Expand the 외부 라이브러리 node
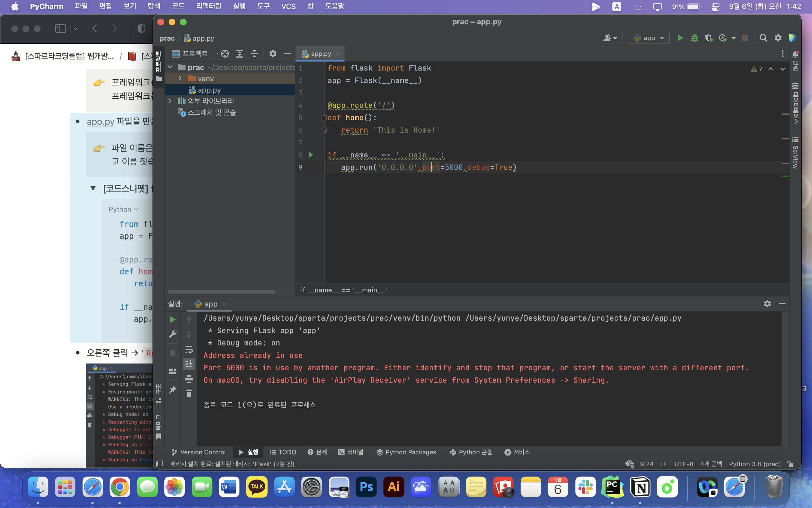812x508 pixels. pyautogui.click(x=170, y=101)
